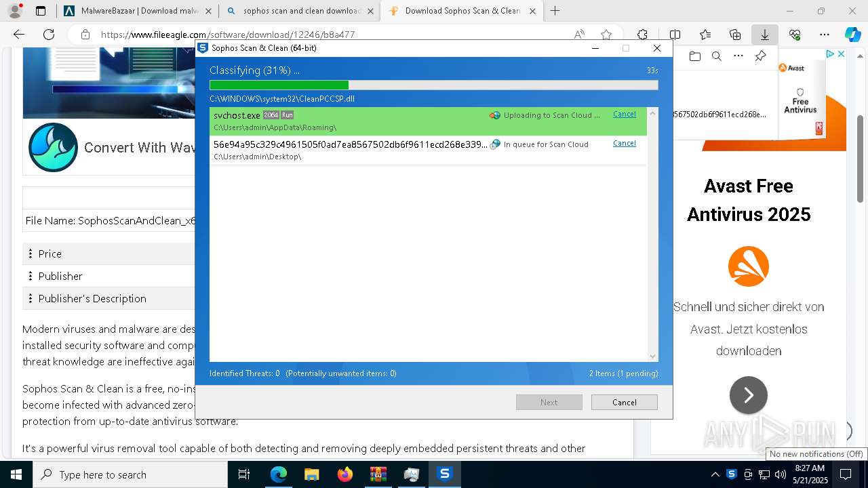Pin the Downloads panel
868x488 pixels.
pos(760,56)
